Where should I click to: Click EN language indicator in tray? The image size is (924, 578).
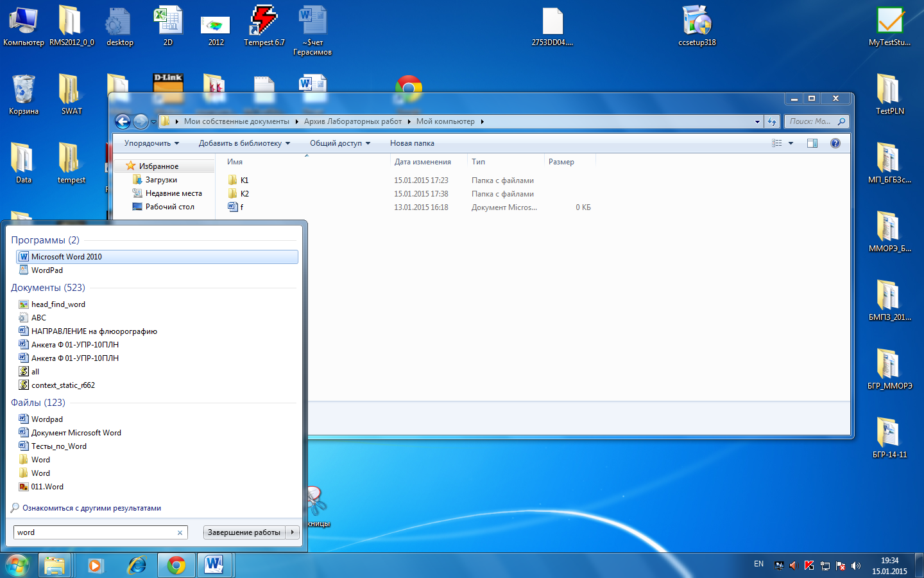tap(758, 564)
